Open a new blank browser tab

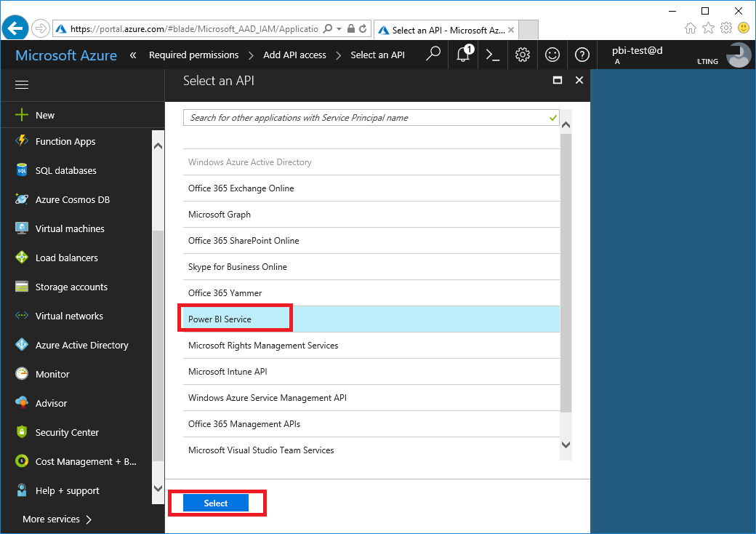[x=529, y=30]
